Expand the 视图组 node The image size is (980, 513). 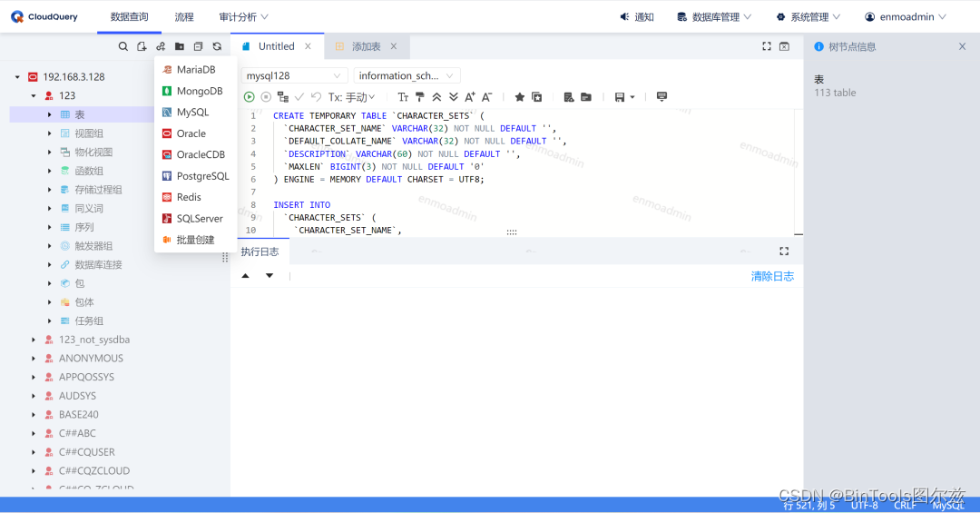click(x=49, y=133)
